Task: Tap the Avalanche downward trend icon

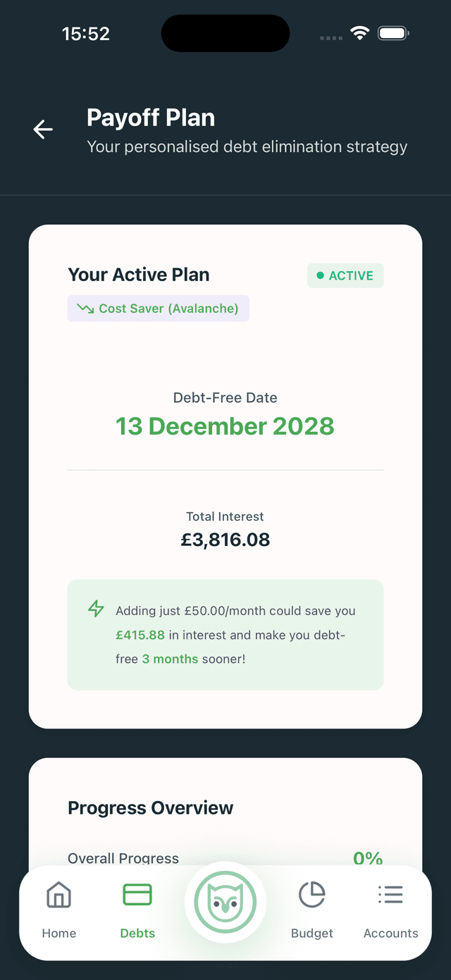Action: [85, 309]
